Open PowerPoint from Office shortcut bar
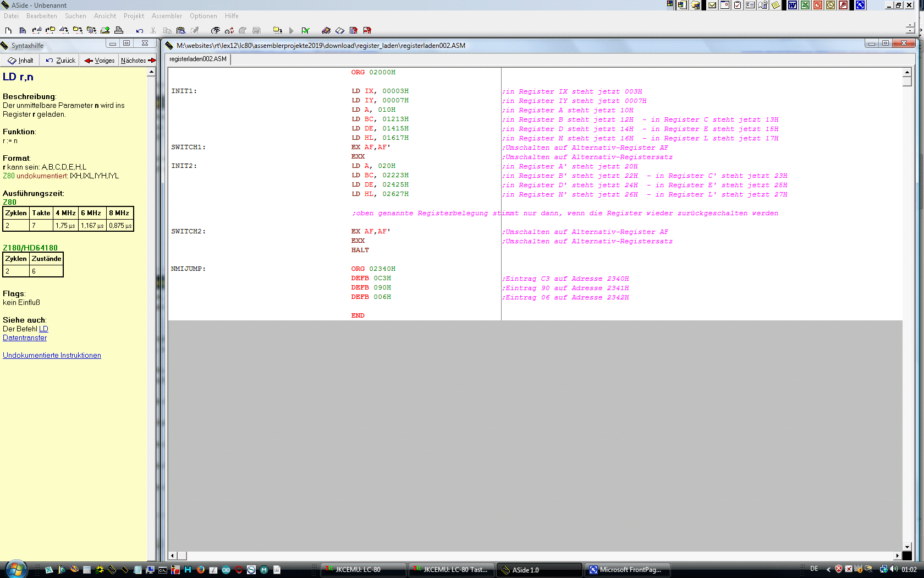 818,5
